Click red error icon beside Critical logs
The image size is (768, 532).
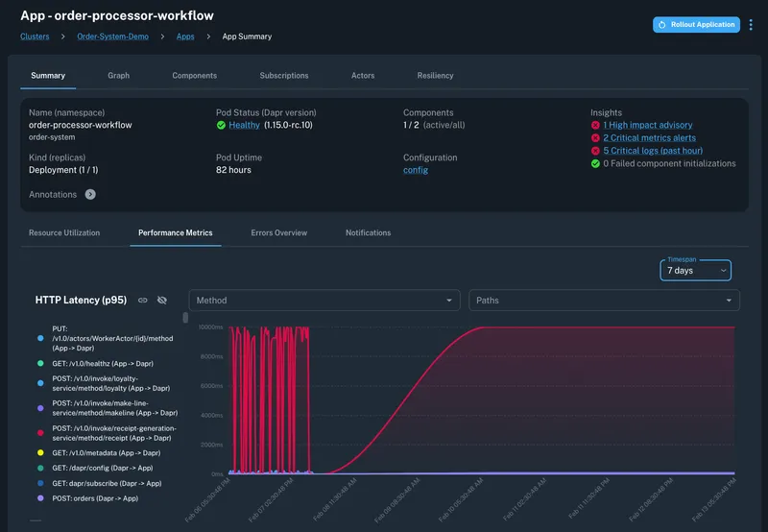595,151
